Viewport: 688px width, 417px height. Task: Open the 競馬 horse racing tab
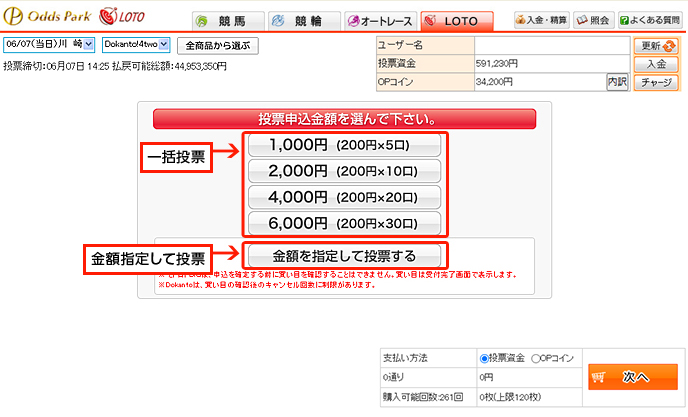(x=228, y=21)
